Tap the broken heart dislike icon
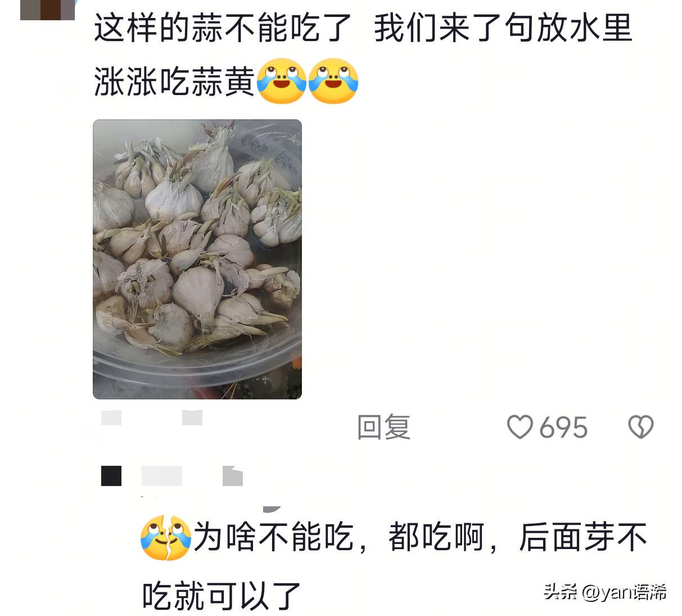 pyautogui.click(x=640, y=427)
